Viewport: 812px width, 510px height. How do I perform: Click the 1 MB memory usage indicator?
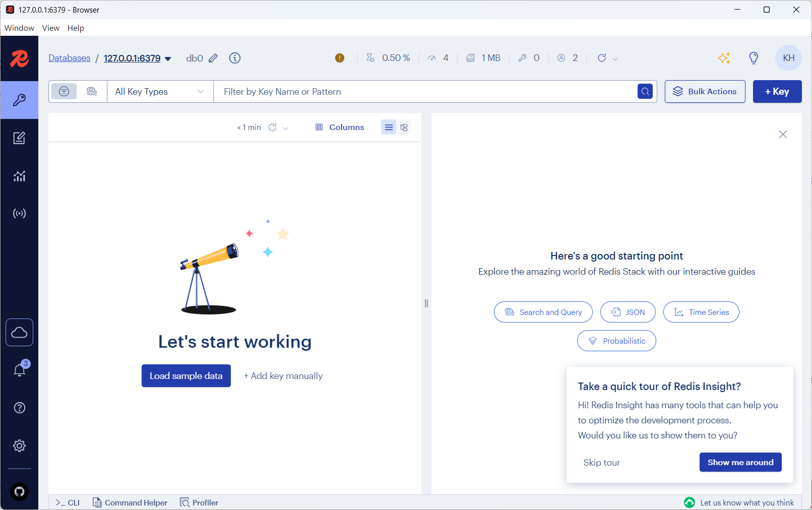tap(483, 58)
